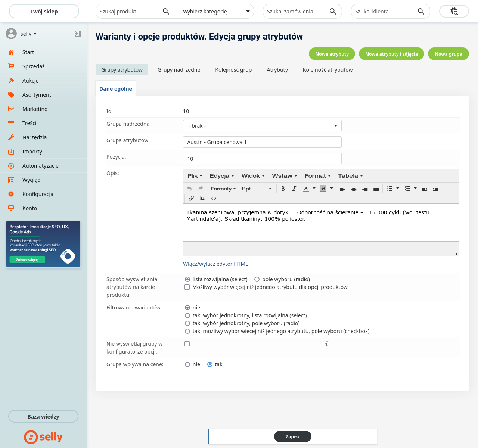Click 'Włącz/wyłącz edytor HTML' link
This screenshot has height=448, width=478.
[215, 264]
